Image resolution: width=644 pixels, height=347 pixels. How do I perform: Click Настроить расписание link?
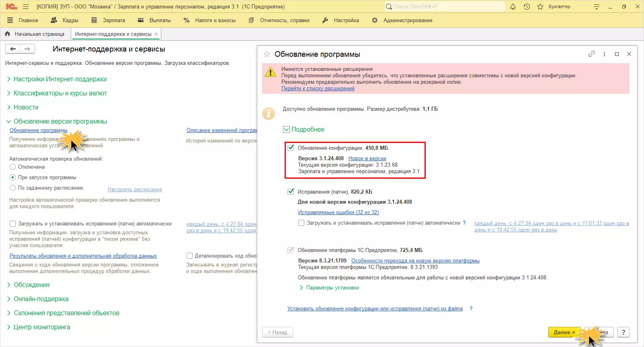[x=135, y=190]
